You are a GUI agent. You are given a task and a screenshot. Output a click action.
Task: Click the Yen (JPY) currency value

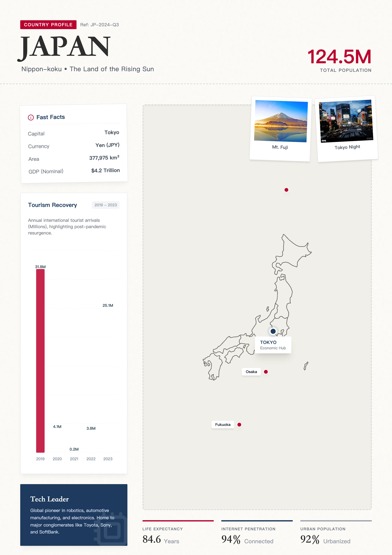tap(107, 145)
